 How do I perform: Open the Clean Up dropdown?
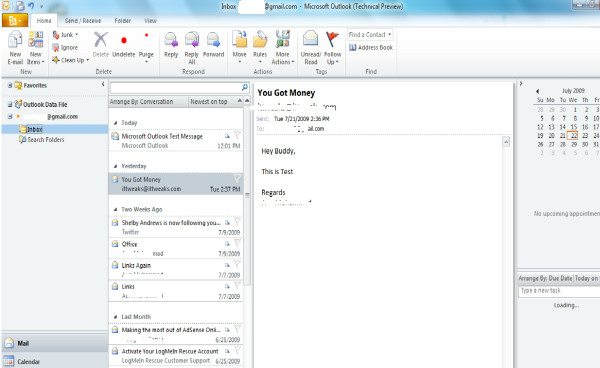click(70, 60)
